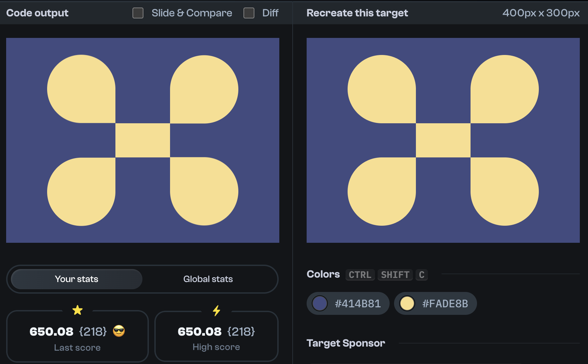Click the sunglasses emoji beside 650.08
The width and height of the screenshot is (588, 364).
point(119,331)
